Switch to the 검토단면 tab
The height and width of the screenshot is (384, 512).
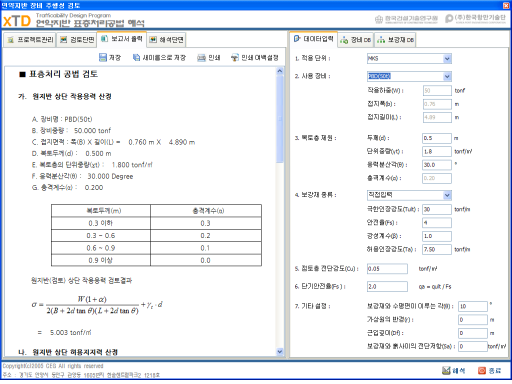tap(77, 40)
